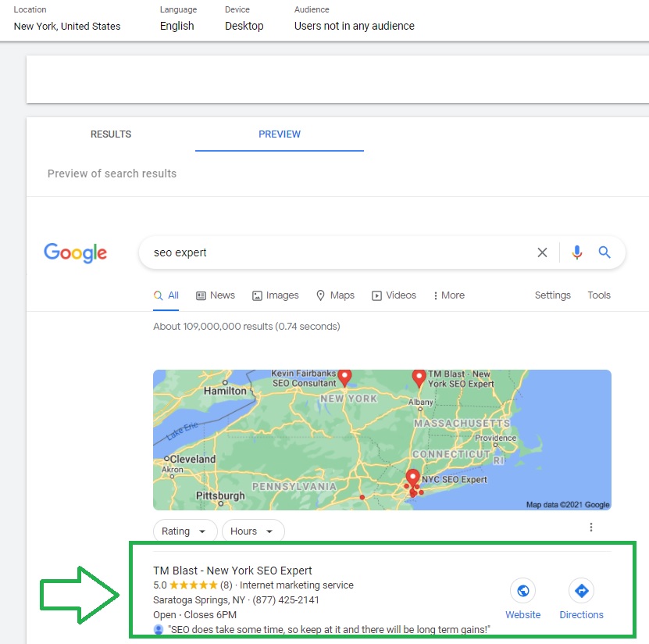Screen dimensions: 649x644
Task: Switch to the News search tab
Action: pyautogui.click(x=216, y=295)
